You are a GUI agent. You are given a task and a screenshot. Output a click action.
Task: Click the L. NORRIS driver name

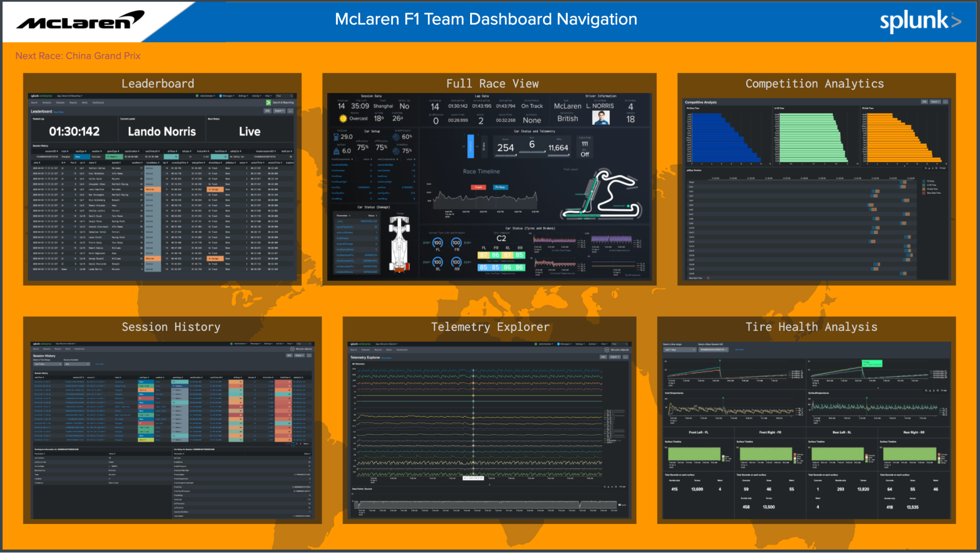[600, 106]
